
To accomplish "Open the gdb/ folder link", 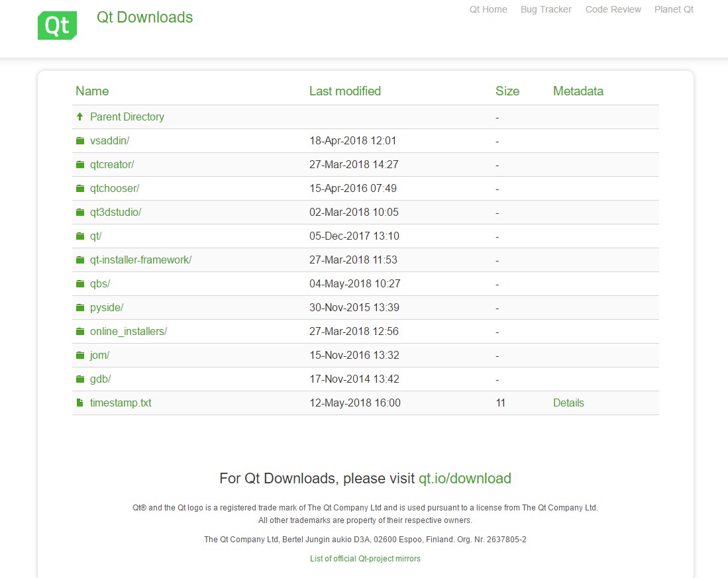I will click(100, 379).
